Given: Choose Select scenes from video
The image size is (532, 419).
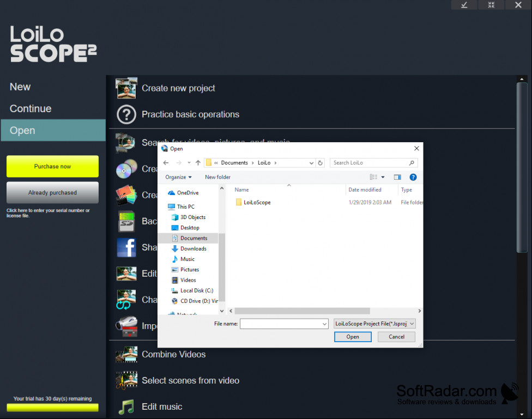Looking at the screenshot, I should pyautogui.click(x=190, y=380).
